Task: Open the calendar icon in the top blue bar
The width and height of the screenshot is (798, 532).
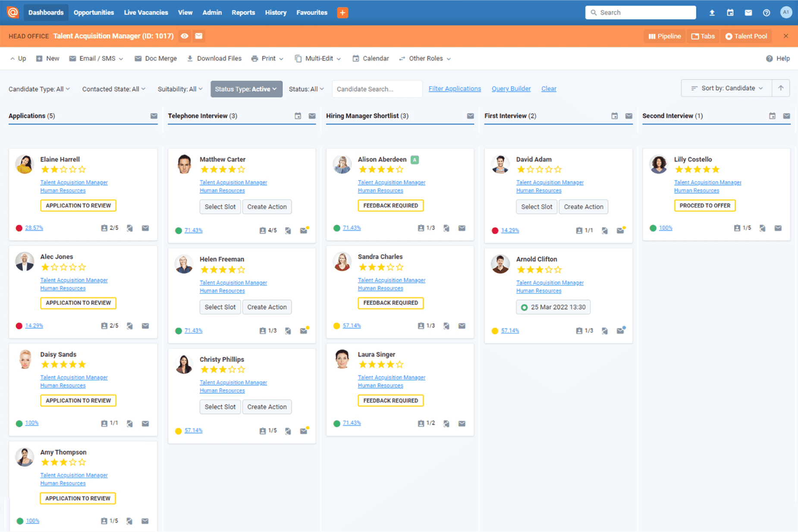Action: pos(730,12)
